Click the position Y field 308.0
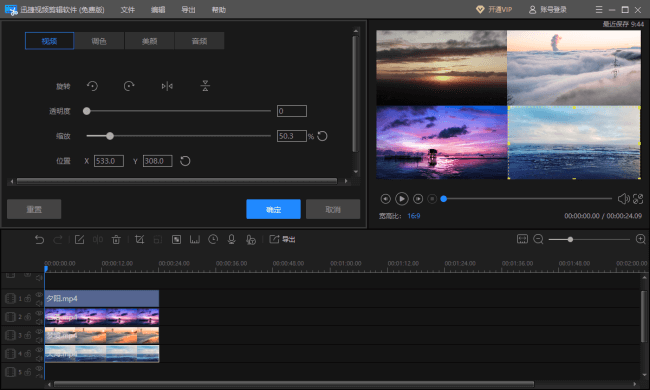The width and height of the screenshot is (650, 390). point(158,161)
